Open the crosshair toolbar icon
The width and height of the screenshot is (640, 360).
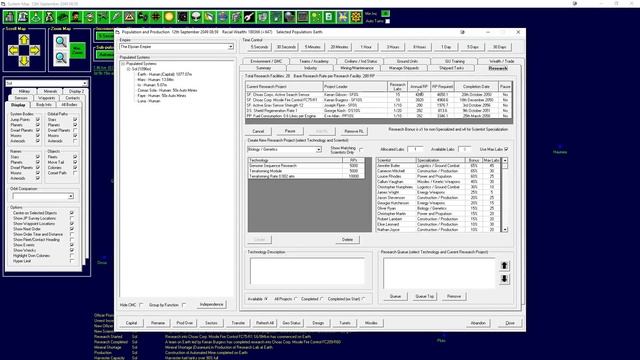point(156,17)
